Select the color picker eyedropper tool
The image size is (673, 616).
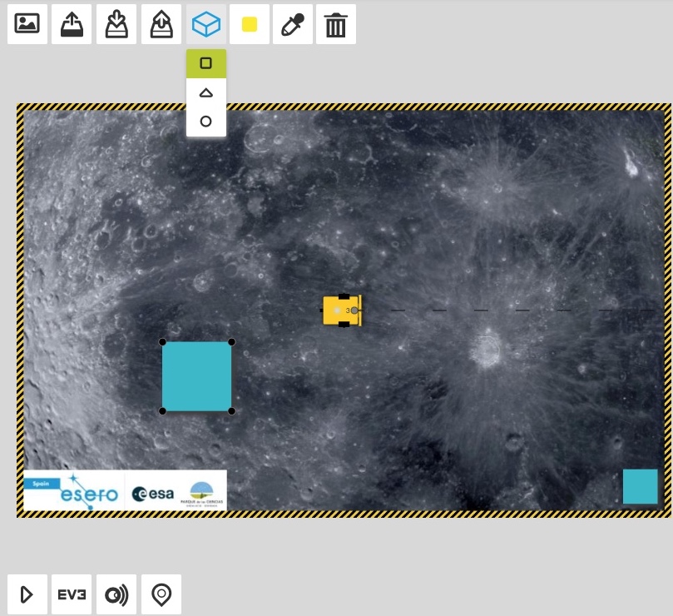click(x=292, y=24)
